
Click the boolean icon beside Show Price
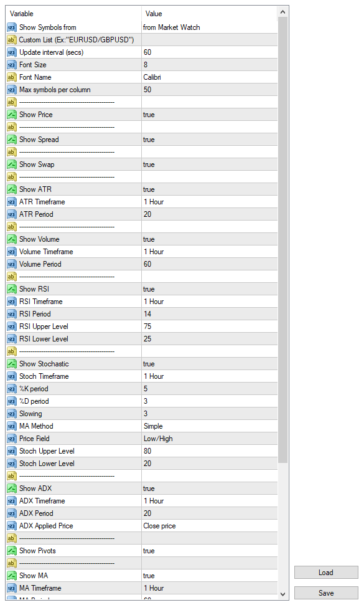[x=12, y=115]
